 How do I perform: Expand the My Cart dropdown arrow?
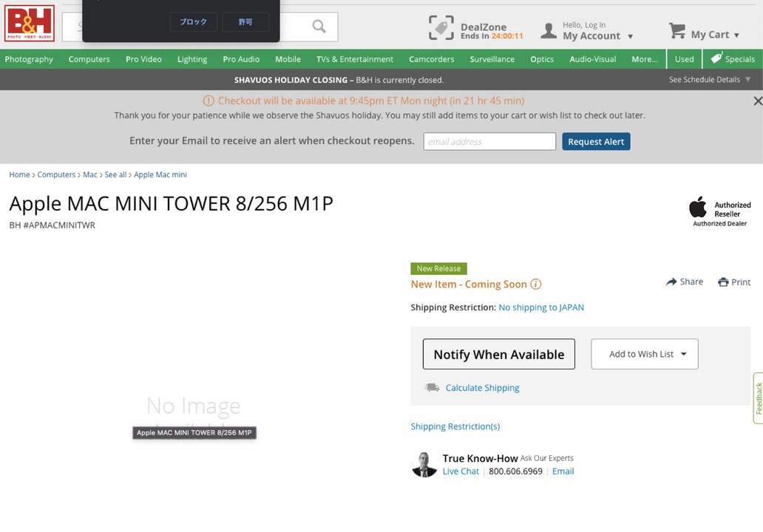(736, 35)
